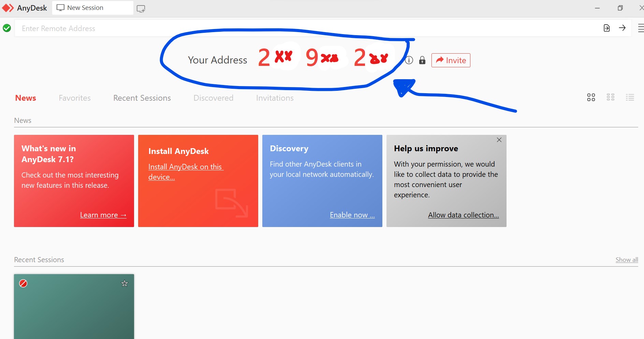The image size is (644, 339).
Task: Click the connect arrow icon
Action: [x=622, y=28]
